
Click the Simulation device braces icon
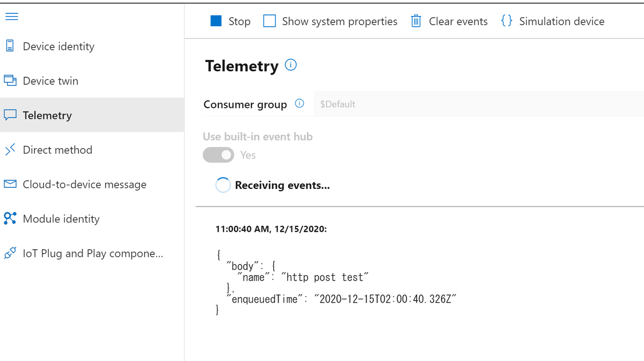tap(507, 21)
